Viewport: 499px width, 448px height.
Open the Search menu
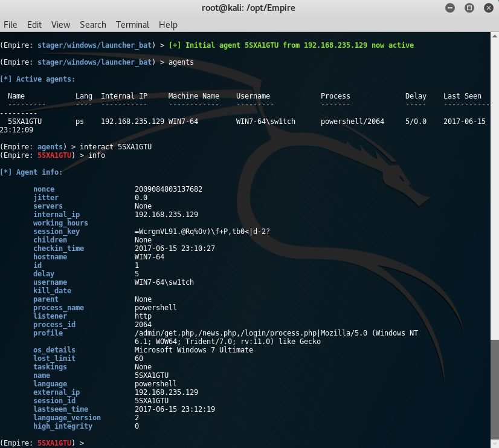tap(93, 25)
